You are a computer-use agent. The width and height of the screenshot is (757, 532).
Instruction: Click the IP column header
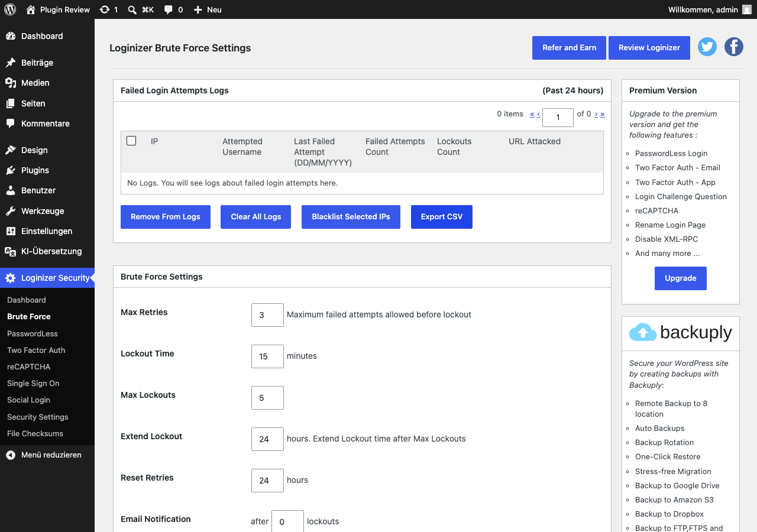point(154,141)
